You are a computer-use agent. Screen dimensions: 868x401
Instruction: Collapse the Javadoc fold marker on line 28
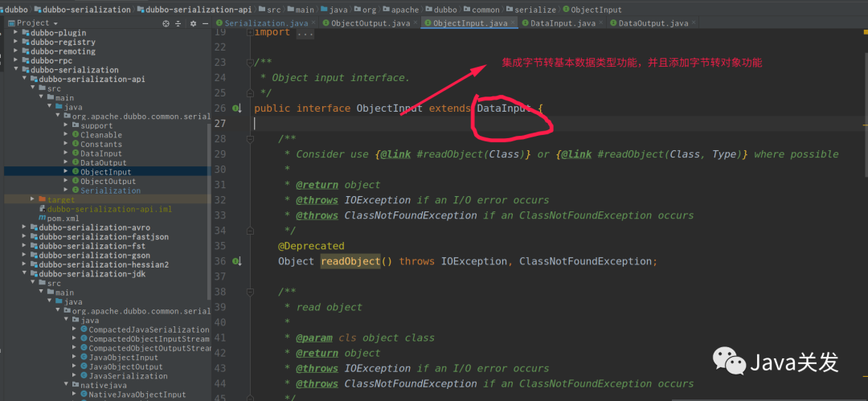point(250,139)
